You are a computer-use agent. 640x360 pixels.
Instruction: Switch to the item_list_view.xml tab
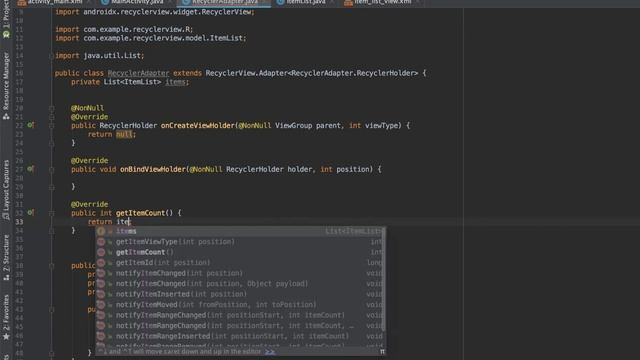point(382,2)
